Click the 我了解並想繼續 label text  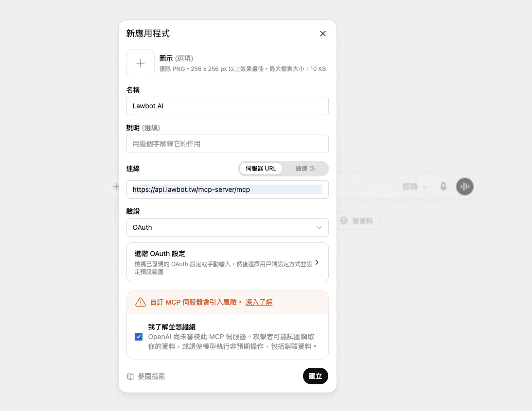[172, 327]
